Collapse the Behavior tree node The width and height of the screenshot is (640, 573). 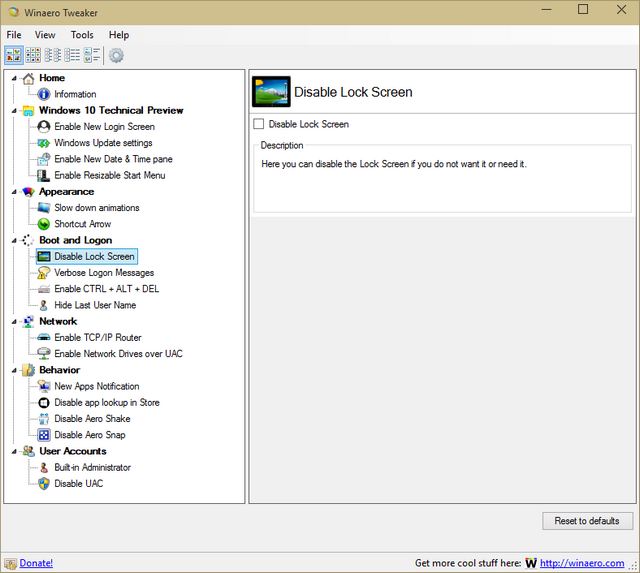[14, 371]
